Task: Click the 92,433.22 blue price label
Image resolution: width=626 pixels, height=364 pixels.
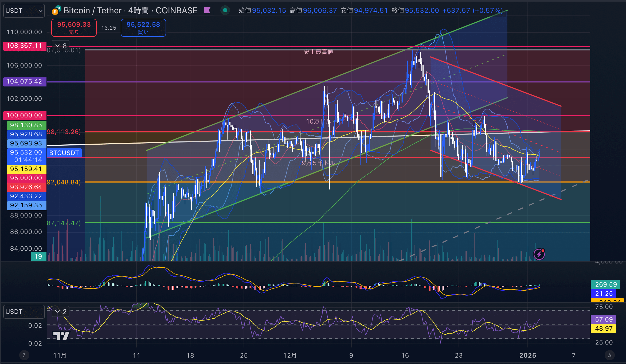Action: (x=26, y=196)
